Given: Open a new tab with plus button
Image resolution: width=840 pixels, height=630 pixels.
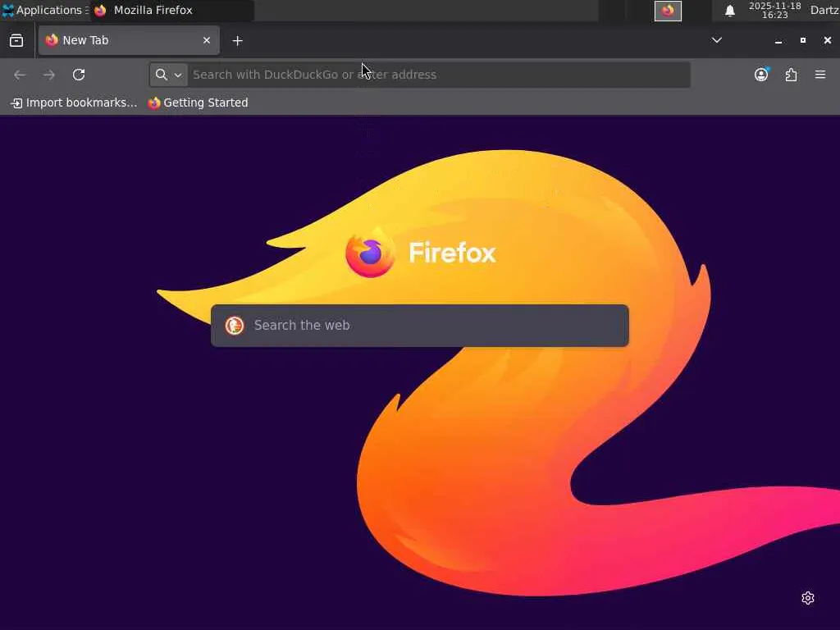Looking at the screenshot, I should click(x=237, y=41).
